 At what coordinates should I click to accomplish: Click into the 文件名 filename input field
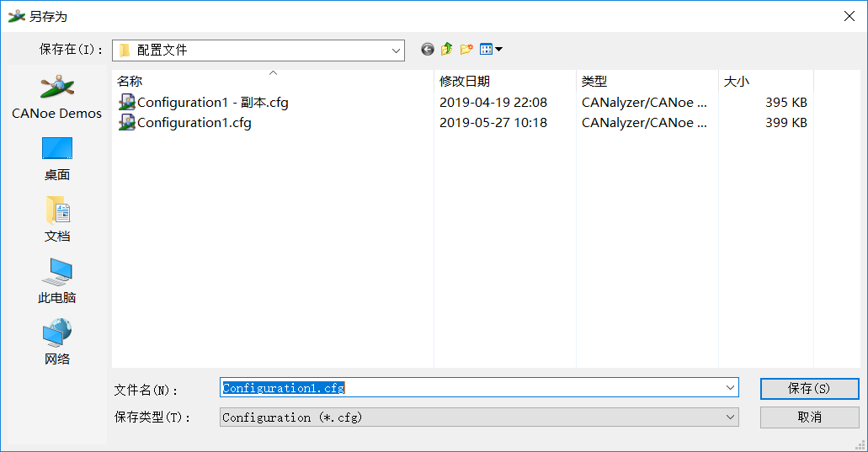(x=479, y=388)
